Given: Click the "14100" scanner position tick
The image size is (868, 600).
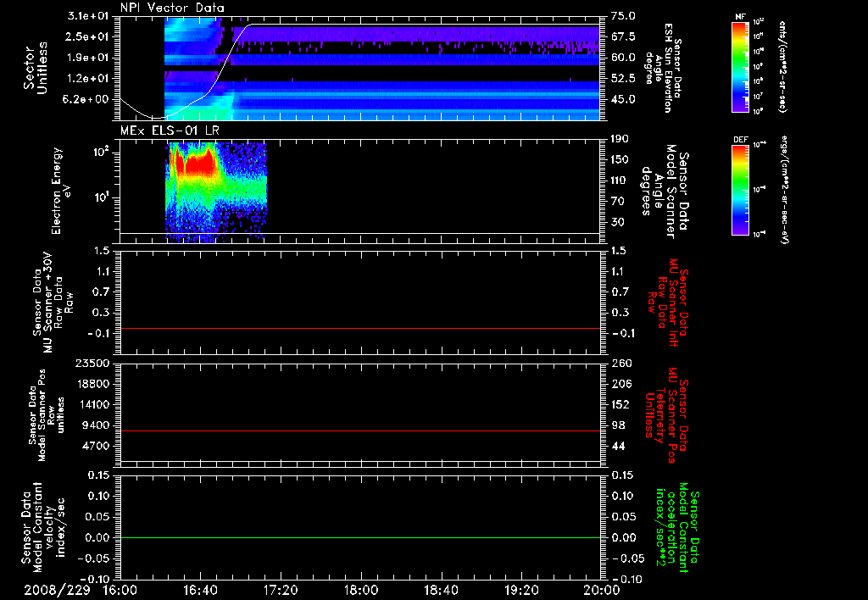Looking at the screenshot, I should click(92, 404).
